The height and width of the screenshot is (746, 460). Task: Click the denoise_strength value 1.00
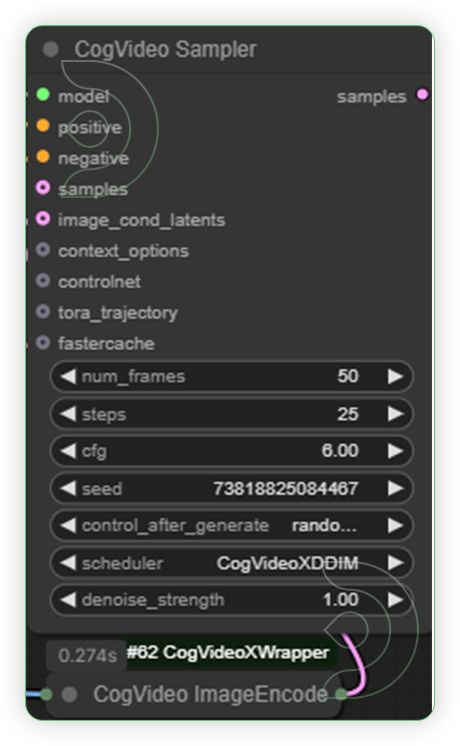[x=341, y=600]
